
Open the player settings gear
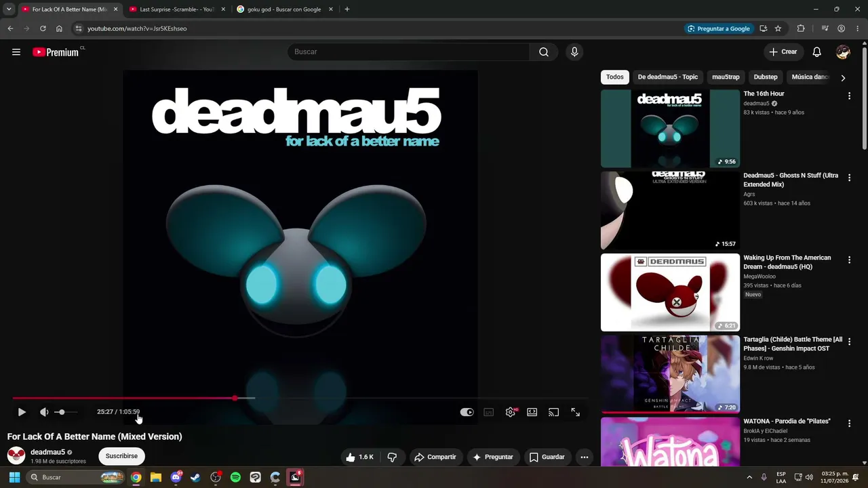[511, 412]
